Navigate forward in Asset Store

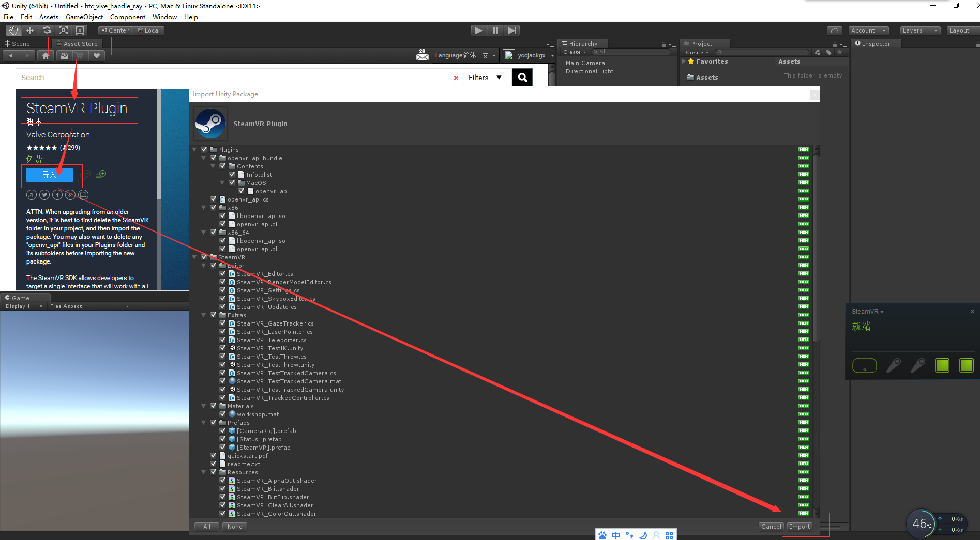27,55
